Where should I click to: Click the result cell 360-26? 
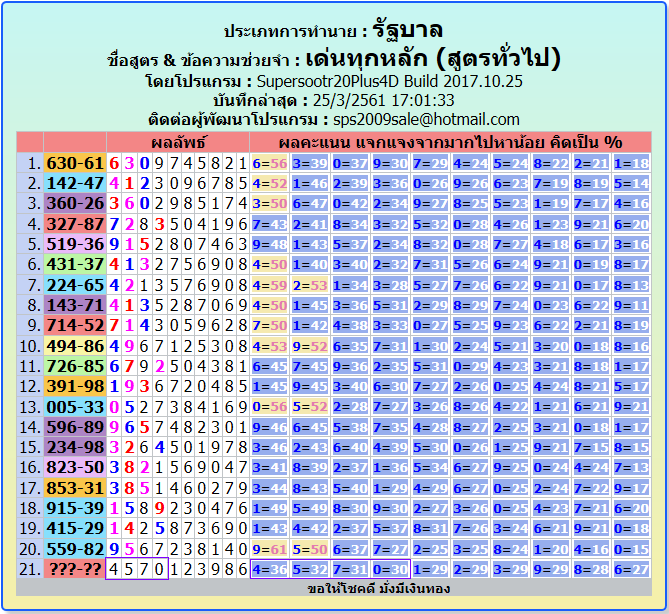(75, 204)
